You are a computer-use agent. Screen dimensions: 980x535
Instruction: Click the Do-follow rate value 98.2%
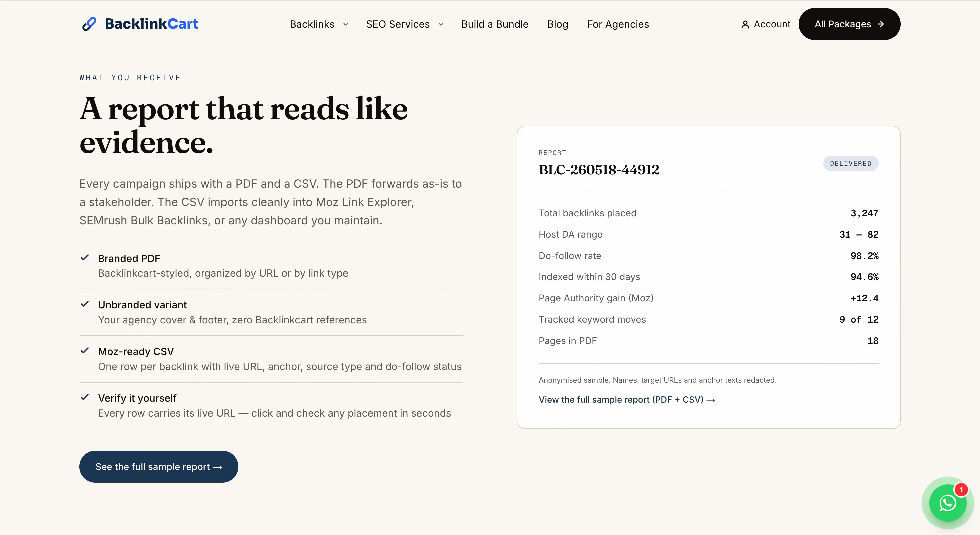pyautogui.click(x=864, y=256)
